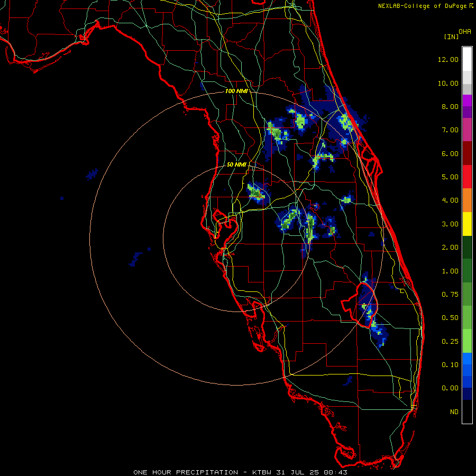Pick the orange legend swatch
The width and height of the screenshot is (476, 476).
click(467, 200)
